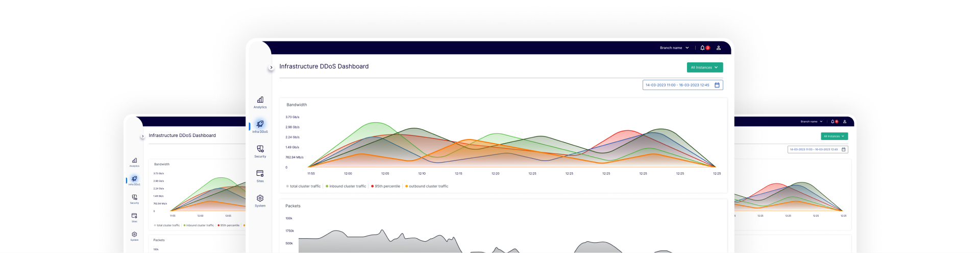980x253 pixels.
Task: Open the user profile icon in center dashboard header
Action: click(718, 48)
